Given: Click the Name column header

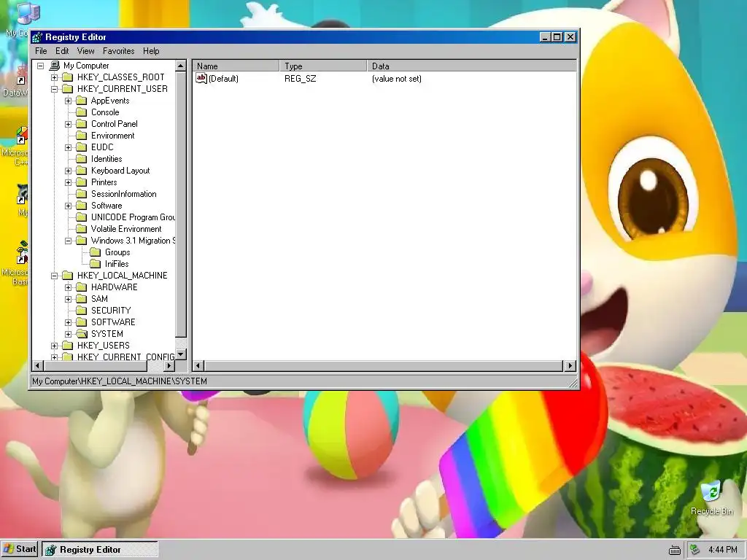Looking at the screenshot, I should coord(236,66).
